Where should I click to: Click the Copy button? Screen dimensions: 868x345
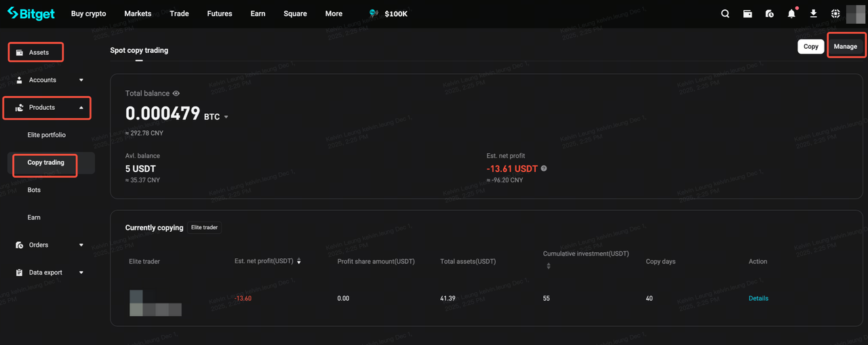811,47
